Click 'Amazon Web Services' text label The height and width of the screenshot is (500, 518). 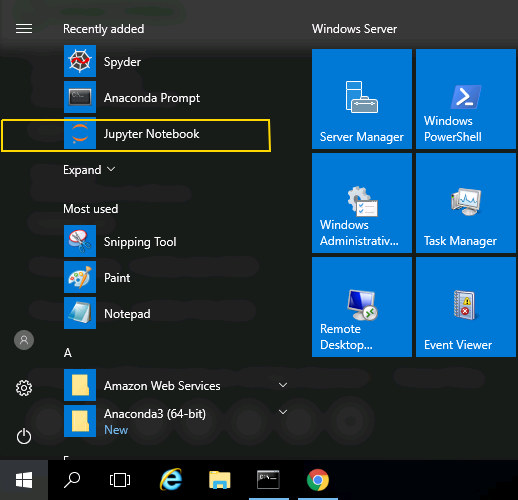click(162, 386)
